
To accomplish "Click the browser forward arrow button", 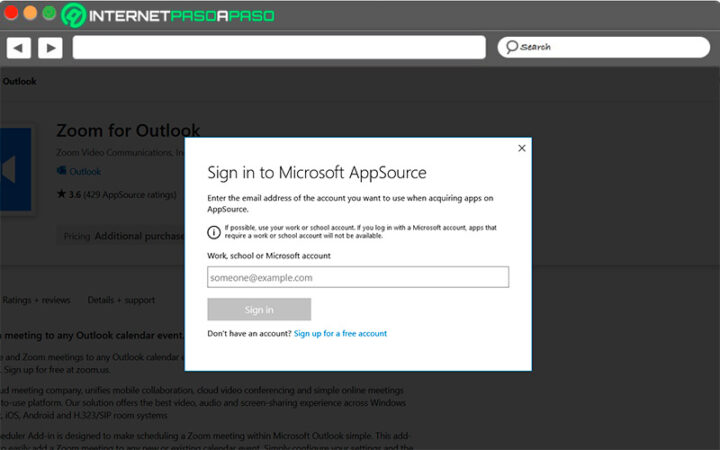I will (x=50, y=47).
